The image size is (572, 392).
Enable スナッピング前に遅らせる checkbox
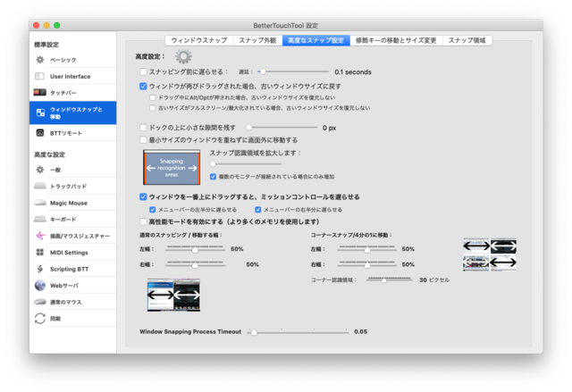coord(143,71)
